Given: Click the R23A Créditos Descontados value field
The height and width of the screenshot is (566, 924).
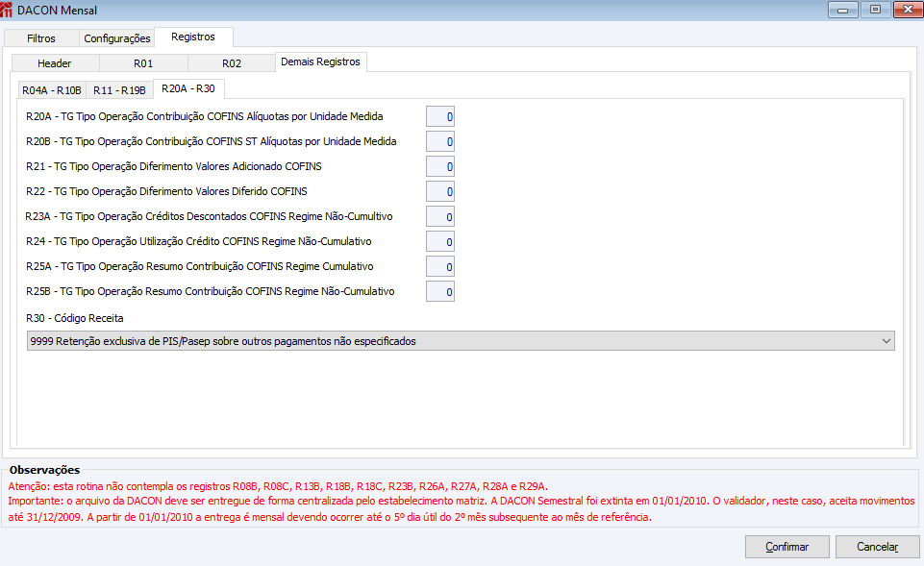Looking at the screenshot, I should (440, 217).
